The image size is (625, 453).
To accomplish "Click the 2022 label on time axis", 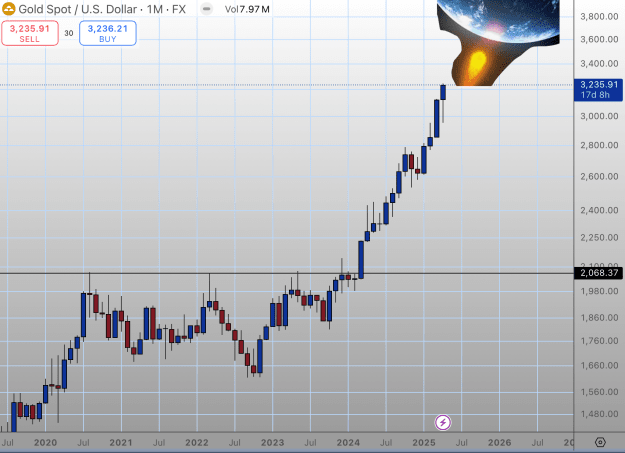I will coord(197,443).
